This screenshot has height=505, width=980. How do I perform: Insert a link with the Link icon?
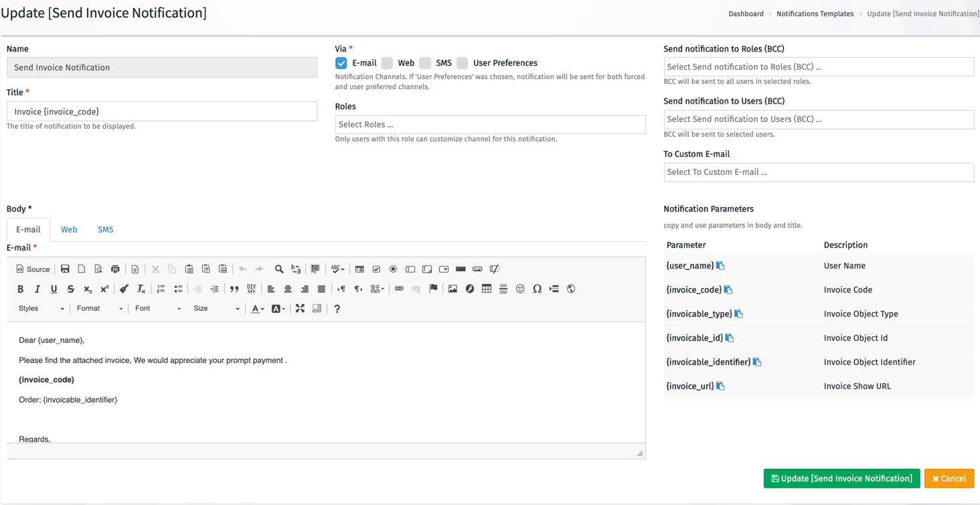(399, 289)
